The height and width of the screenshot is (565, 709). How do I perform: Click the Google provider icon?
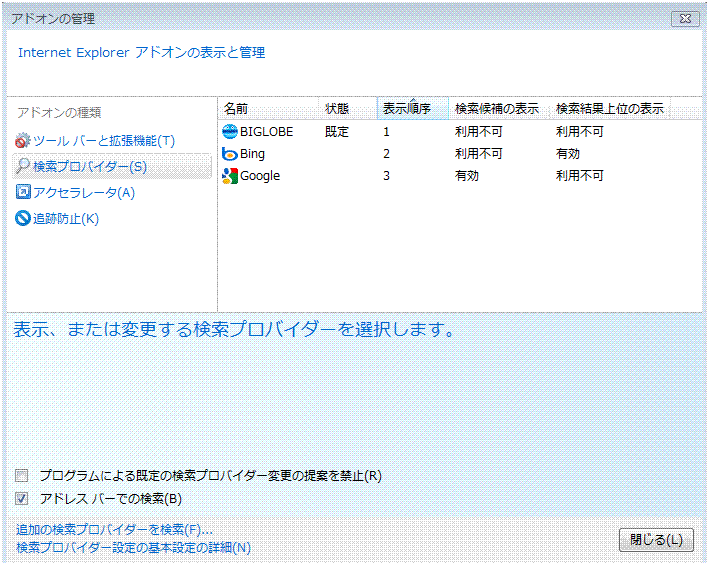click(x=230, y=176)
